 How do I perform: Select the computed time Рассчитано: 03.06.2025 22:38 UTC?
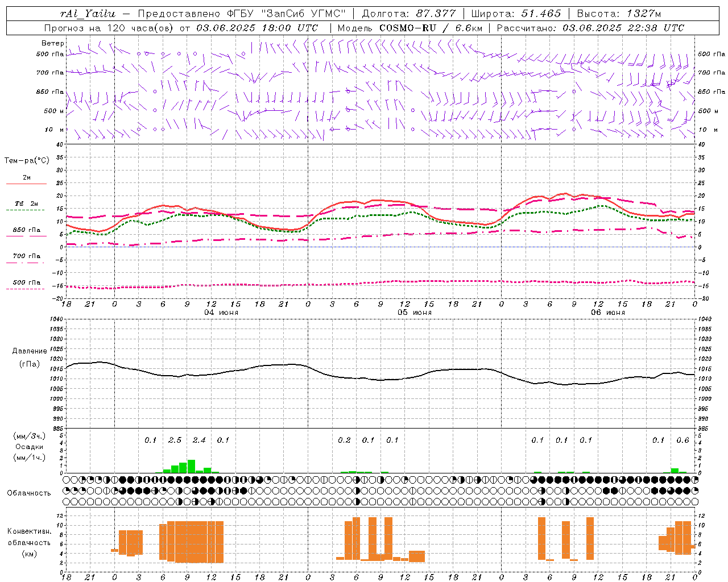coord(590,28)
